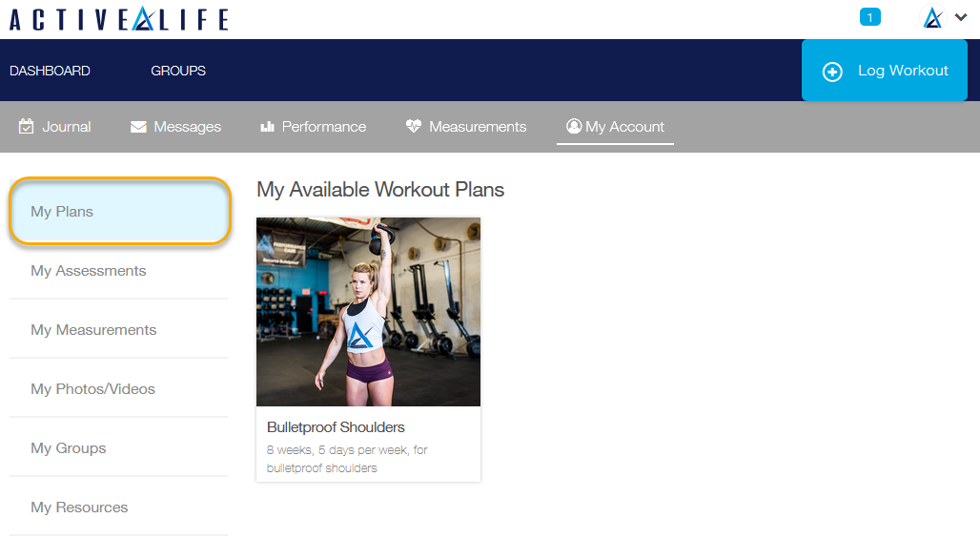
Task: Click the ActiveLife logo at top left
Action: (119, 19)
